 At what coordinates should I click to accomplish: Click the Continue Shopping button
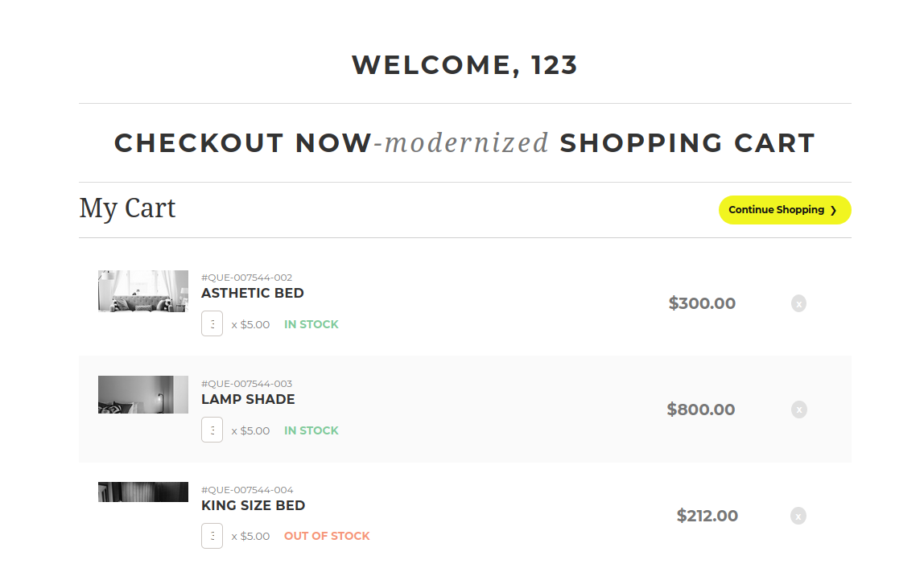click(785, 210)
